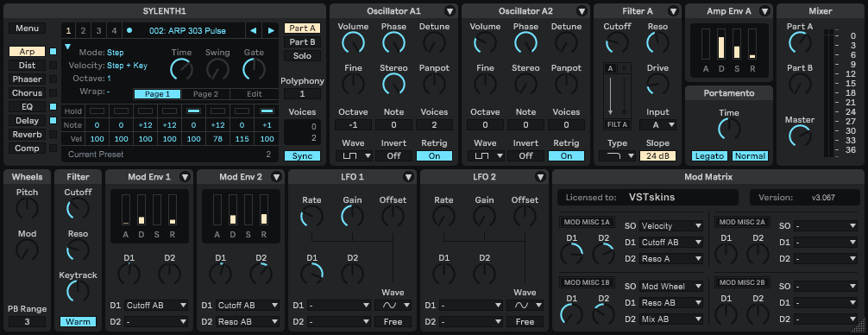Click the Oscillator A1 Stereo knob

(x=393, y=84)
